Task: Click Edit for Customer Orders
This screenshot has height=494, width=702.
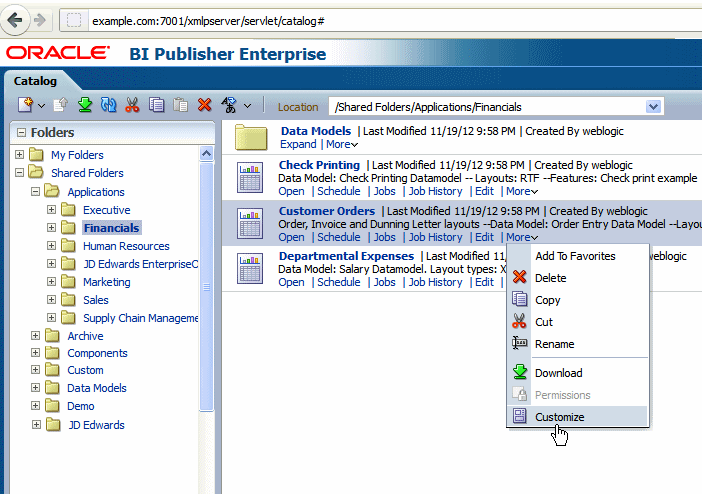Action: click(x=484, y=237)
